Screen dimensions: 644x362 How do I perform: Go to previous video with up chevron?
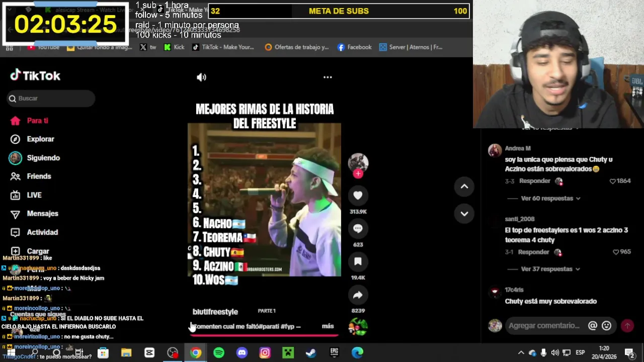pyautogui.click(x=464, y=187)
